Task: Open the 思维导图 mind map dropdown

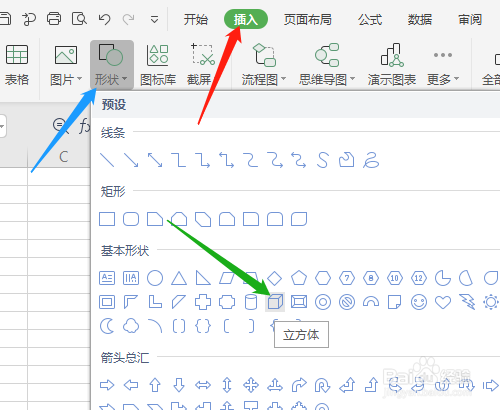Action: coord(327,65)
